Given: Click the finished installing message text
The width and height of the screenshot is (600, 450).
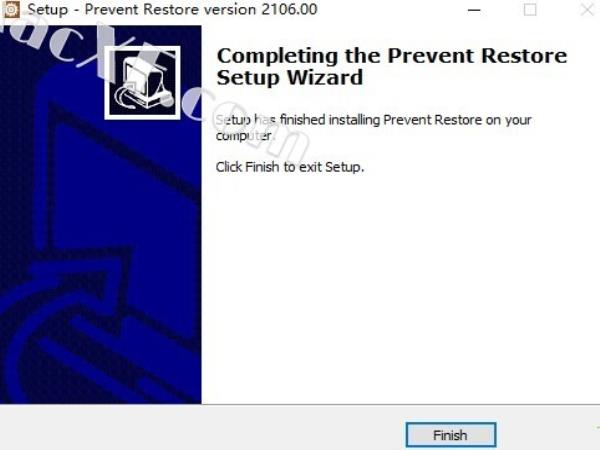Looking at the screenshot, I should 373,120.
